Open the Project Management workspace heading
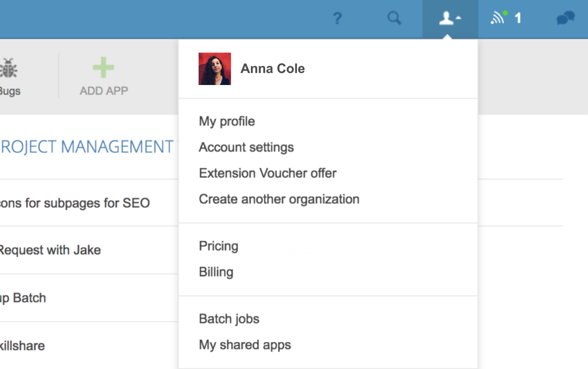588x369 pixels. (x=86, y=147)
